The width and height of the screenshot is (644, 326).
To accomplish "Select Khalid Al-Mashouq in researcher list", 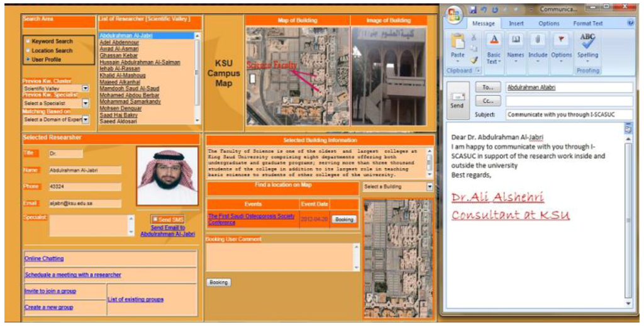I will pyautogui.click(x=123, y=76).
